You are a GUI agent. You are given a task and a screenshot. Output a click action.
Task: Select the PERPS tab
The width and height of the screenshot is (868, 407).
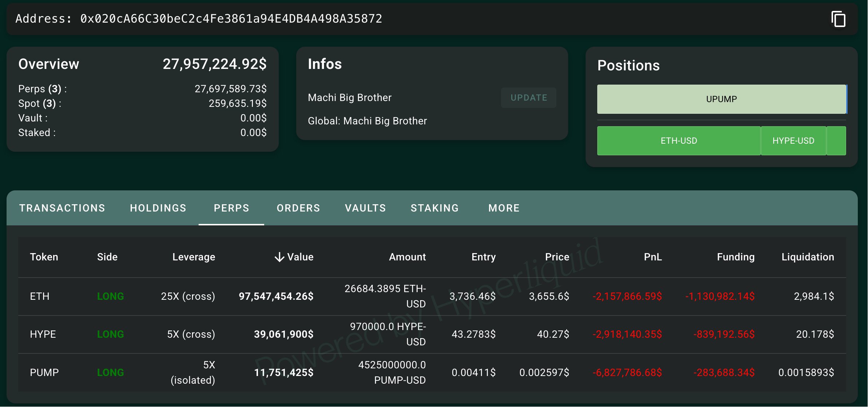click(231, 208)
